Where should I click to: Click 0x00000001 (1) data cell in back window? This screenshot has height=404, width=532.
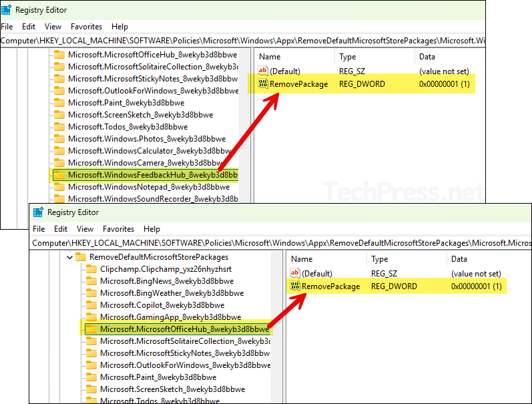[444, 84]
